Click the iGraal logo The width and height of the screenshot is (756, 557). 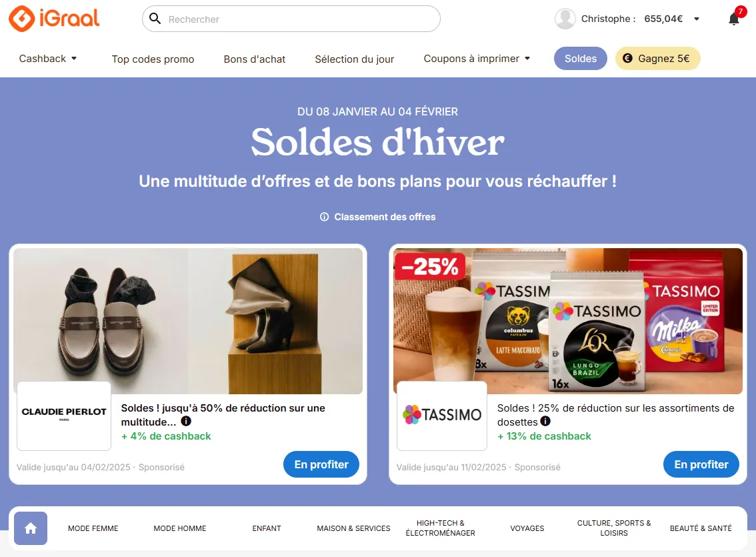tap(54, 19)
